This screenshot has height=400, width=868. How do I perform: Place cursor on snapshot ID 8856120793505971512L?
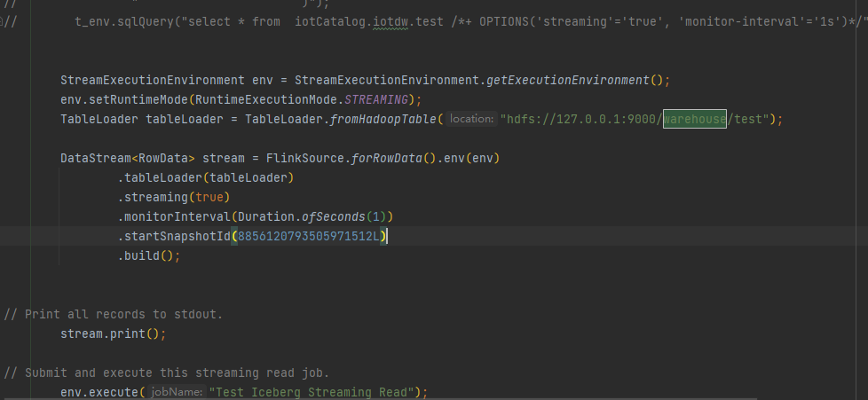pyautogui.click(x=309, y=236)
